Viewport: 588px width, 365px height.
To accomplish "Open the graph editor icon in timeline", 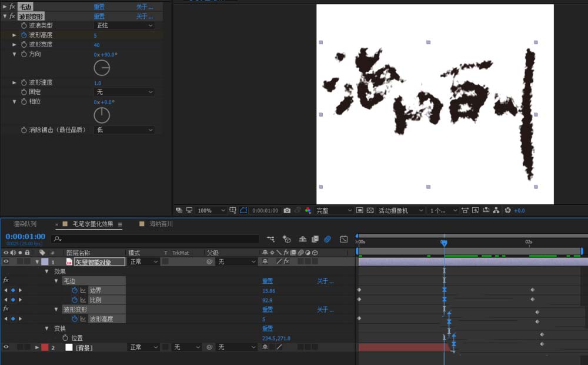I will [343, 239].
